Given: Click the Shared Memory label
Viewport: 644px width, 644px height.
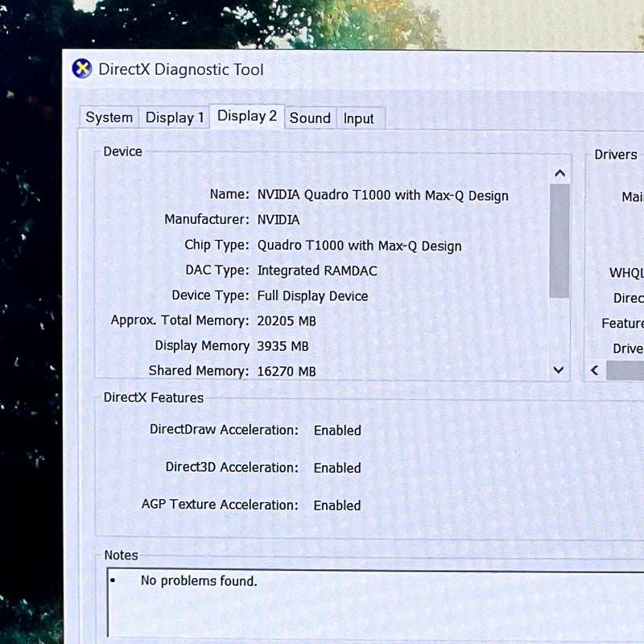Looking at the screenshot, I should [x=199, y=370].
